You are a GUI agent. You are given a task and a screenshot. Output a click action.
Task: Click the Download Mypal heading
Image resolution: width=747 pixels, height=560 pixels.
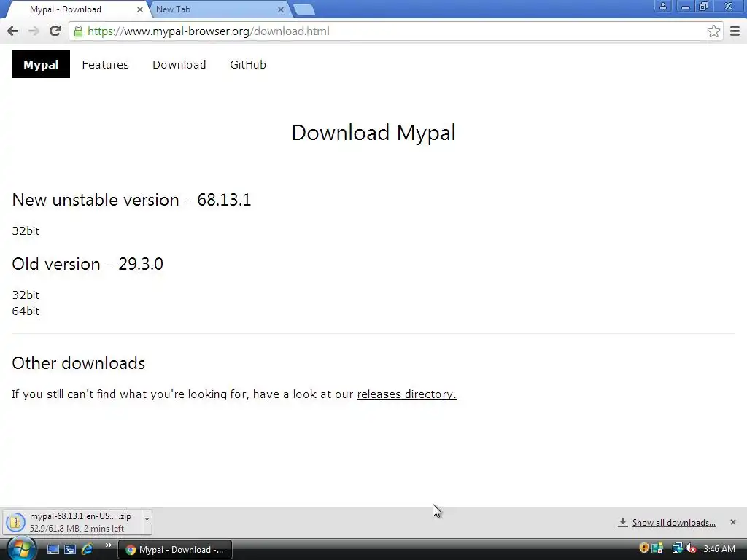[373, 133]
